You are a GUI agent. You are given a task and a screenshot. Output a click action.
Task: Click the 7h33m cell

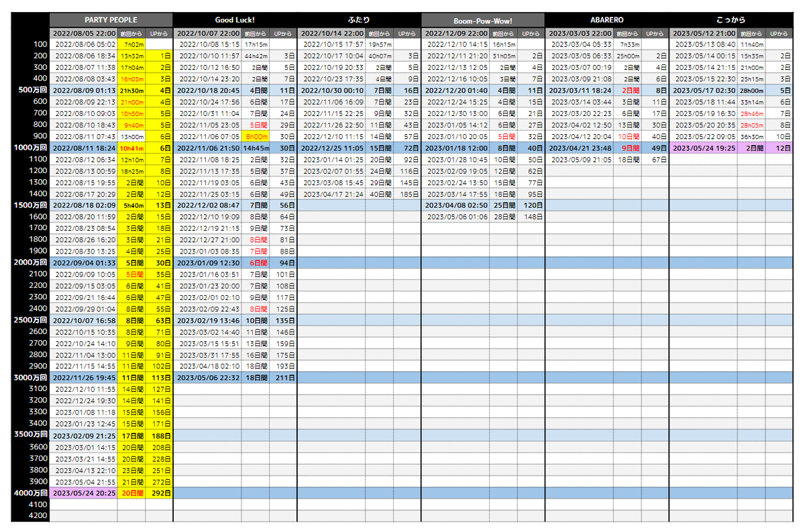point(627,44)
